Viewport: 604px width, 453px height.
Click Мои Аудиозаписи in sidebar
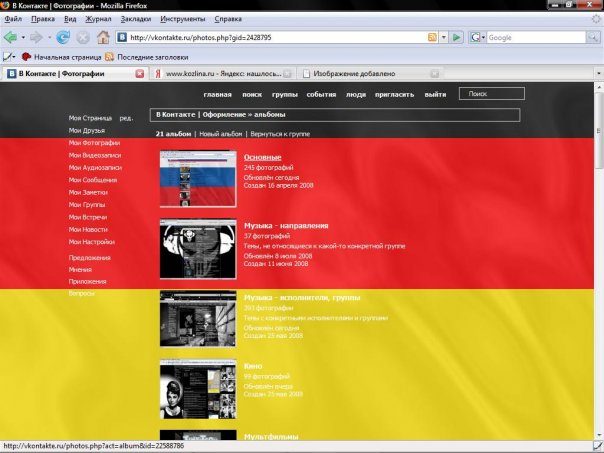pyautogui.click(x=95, y=168)
